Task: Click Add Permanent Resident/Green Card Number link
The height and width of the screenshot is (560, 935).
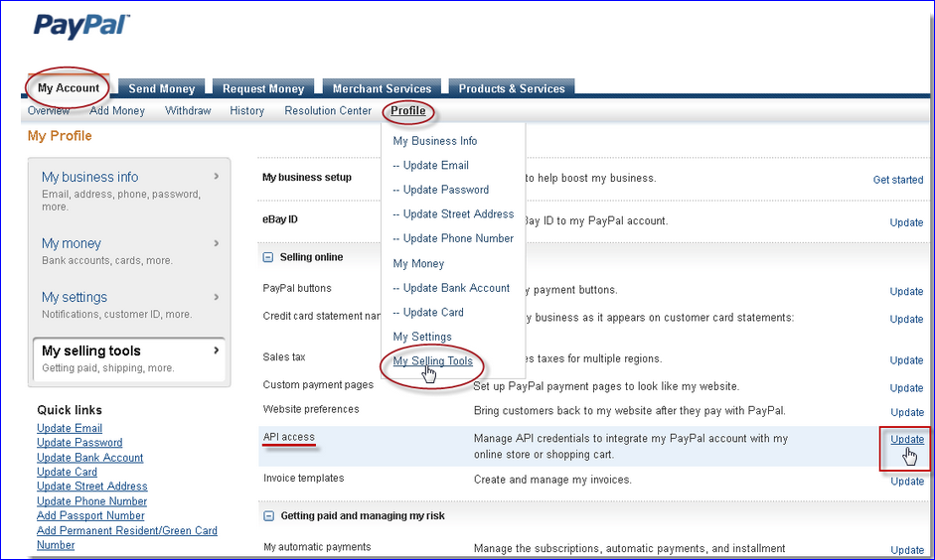Action: [x=127, y=537]
